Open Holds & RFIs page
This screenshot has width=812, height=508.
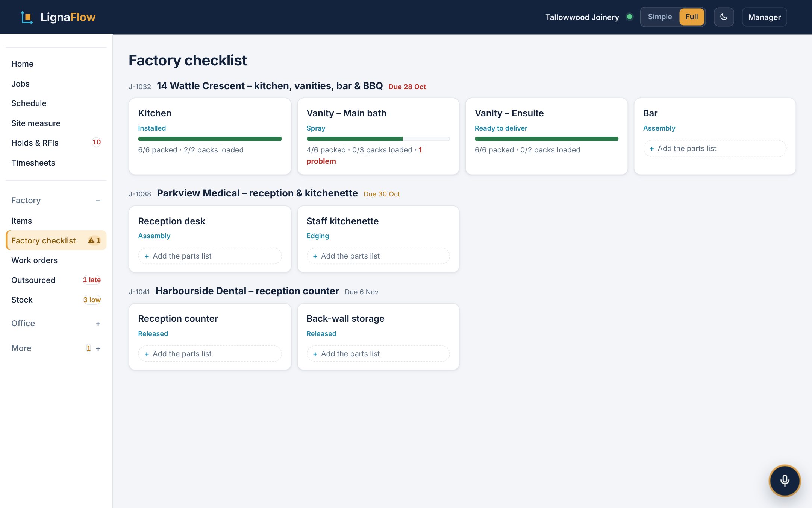(56, 143)
